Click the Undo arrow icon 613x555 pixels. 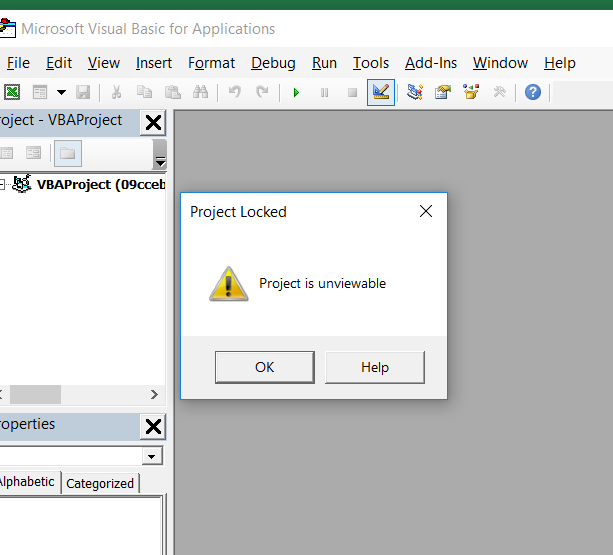(x=235, y=92)
